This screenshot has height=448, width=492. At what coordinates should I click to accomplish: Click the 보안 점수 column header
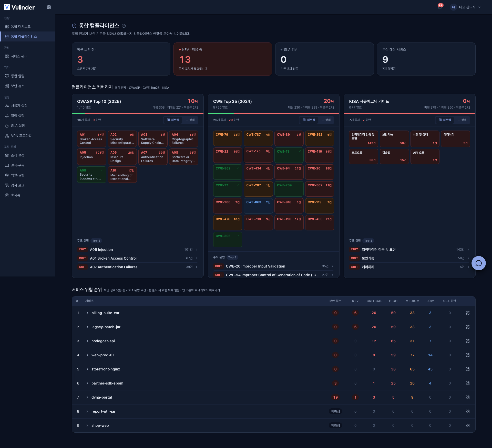click(335, 301)
